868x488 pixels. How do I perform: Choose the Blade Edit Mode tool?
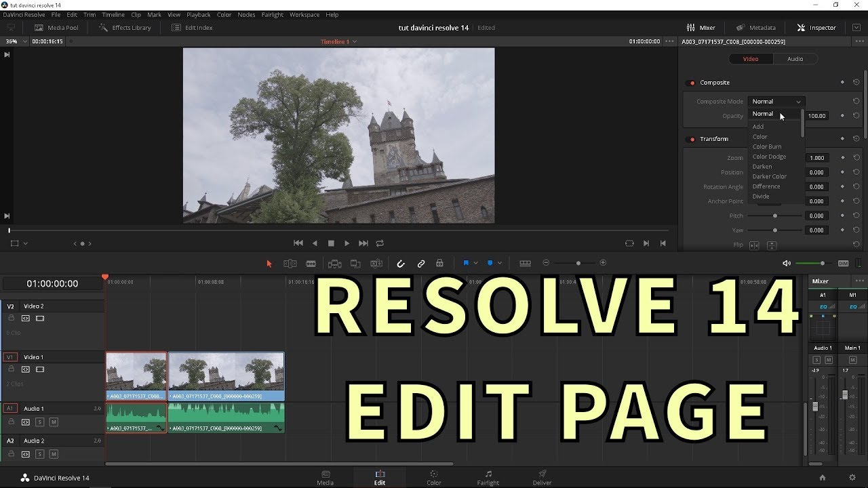pyautogui.click(x=311, y=263)
